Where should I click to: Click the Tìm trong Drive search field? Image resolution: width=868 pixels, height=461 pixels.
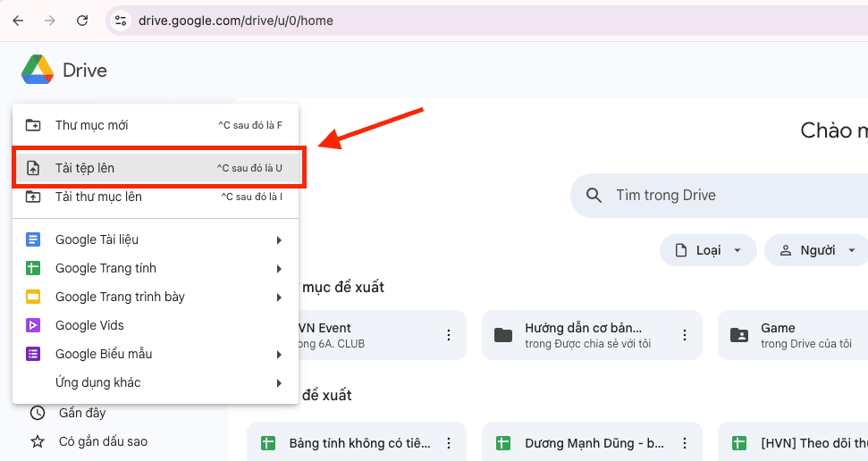[719, 196]
